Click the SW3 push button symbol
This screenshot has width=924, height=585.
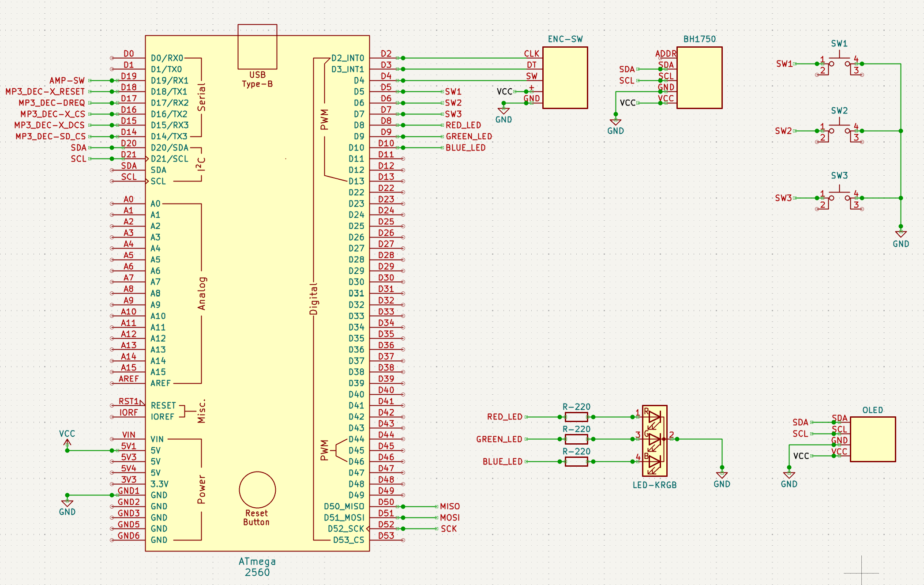839,198
